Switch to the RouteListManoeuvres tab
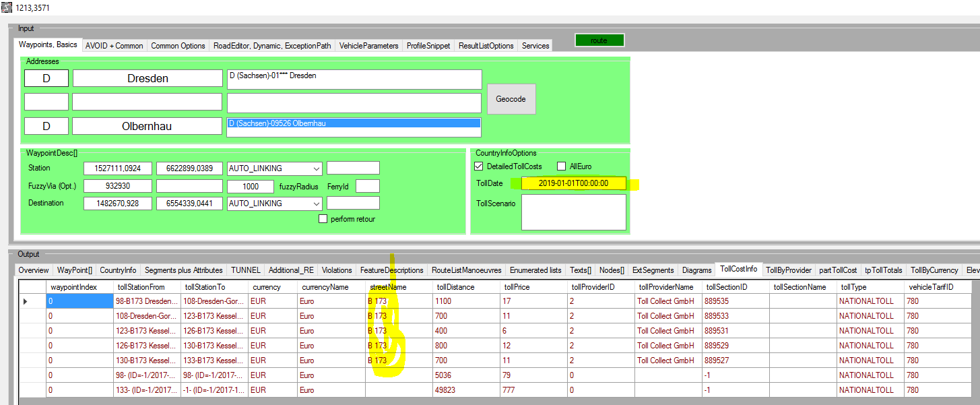 tap(467, 270)
